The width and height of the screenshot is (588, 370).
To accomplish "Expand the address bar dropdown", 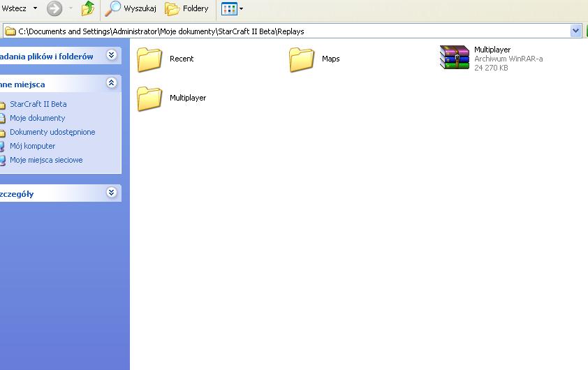I will pyautogui.click(x=575, y=31).
